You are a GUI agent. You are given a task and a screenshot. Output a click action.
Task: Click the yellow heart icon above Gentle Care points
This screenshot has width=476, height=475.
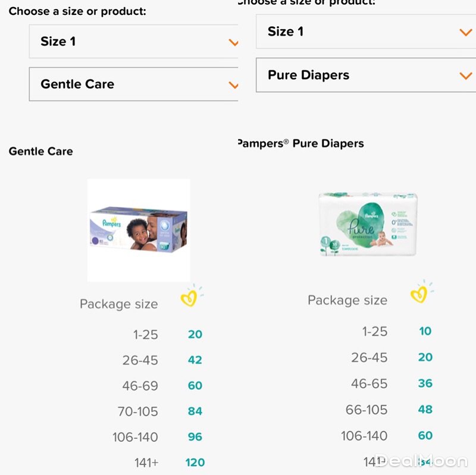(189, 297)
